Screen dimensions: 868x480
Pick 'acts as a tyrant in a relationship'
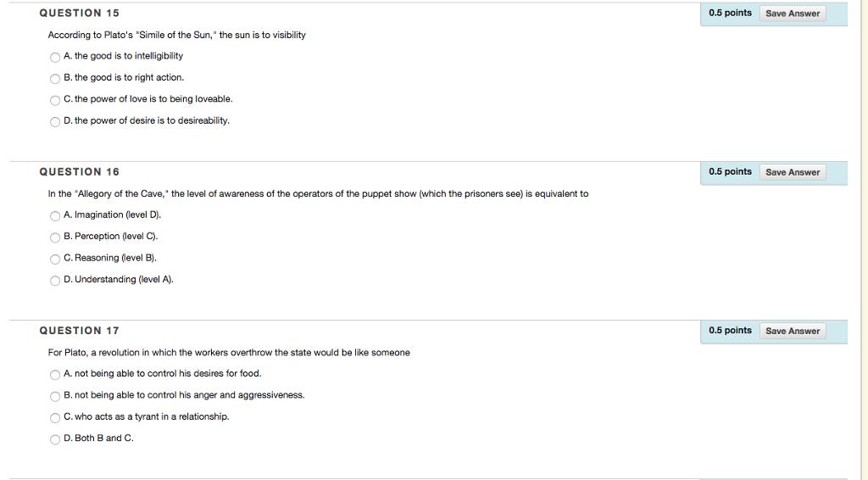point(55,418)
